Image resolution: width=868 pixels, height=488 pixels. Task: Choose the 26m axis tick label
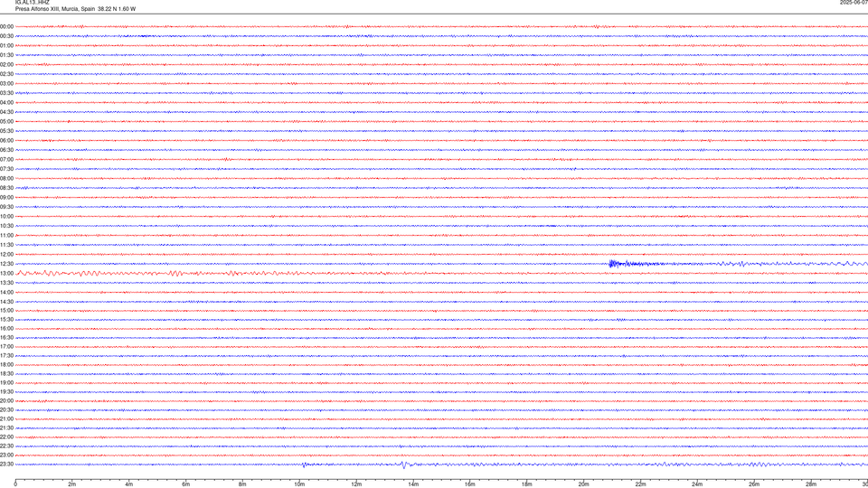[754, 484]
